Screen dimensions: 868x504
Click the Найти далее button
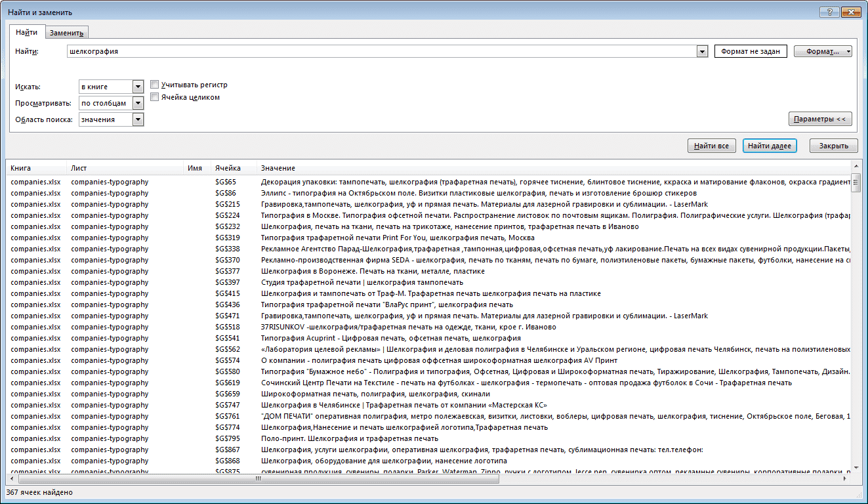click(x=770, y=146)
